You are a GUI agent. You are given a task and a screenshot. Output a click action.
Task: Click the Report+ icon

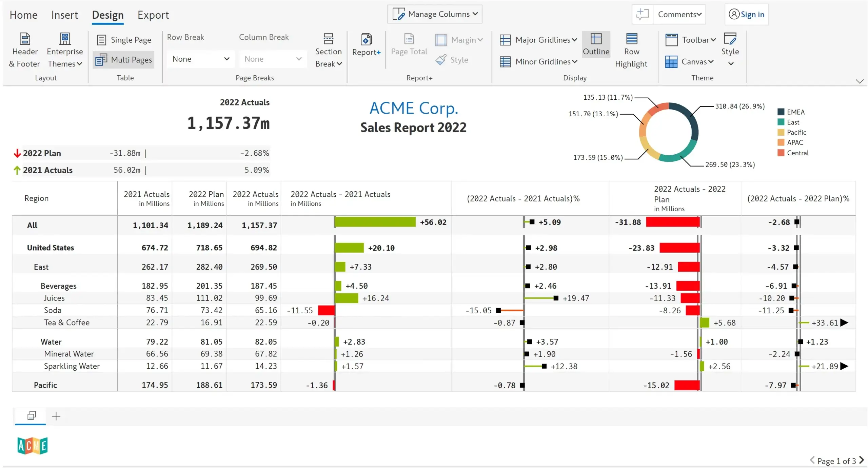[366, 39]
